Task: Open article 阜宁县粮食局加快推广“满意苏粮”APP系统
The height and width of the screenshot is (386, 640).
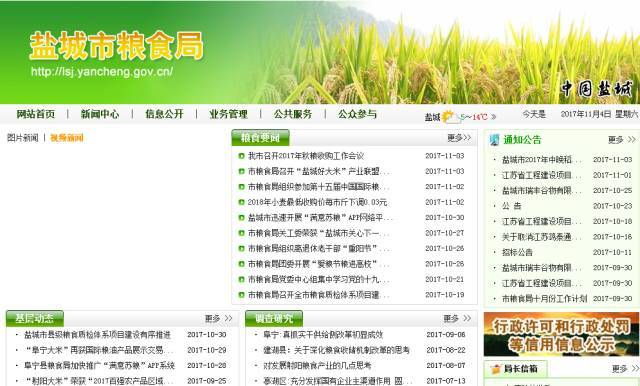Action: point(99,366)
